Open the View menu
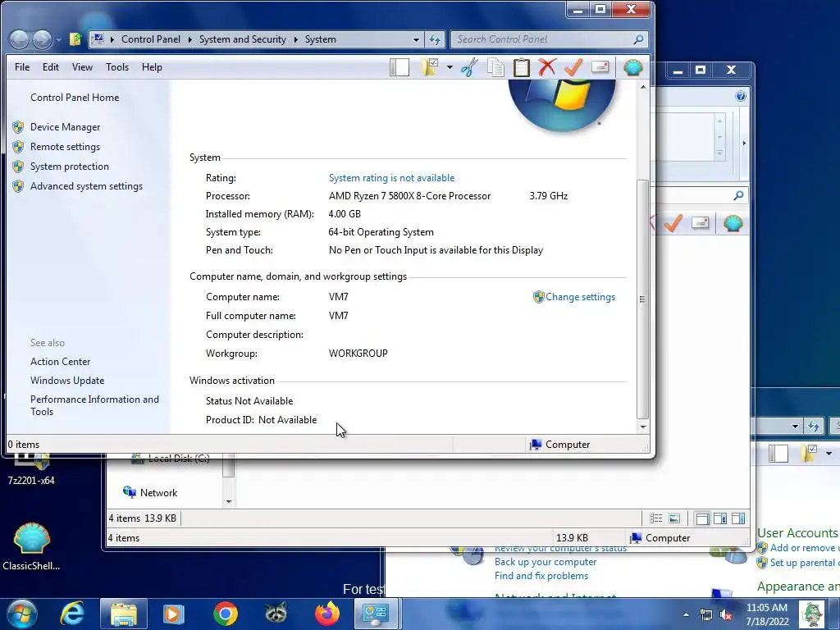Image resolution: width=840 pixels, height=630 pixels. click(82, 67)
